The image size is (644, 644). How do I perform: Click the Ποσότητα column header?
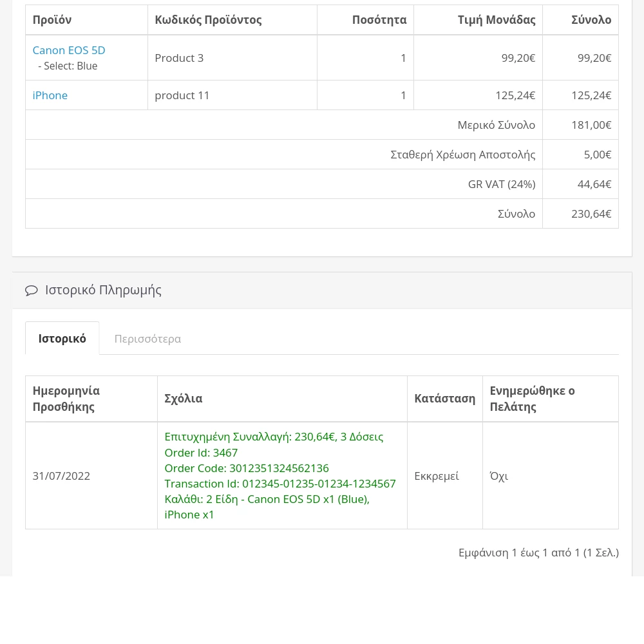coord(379,20)
